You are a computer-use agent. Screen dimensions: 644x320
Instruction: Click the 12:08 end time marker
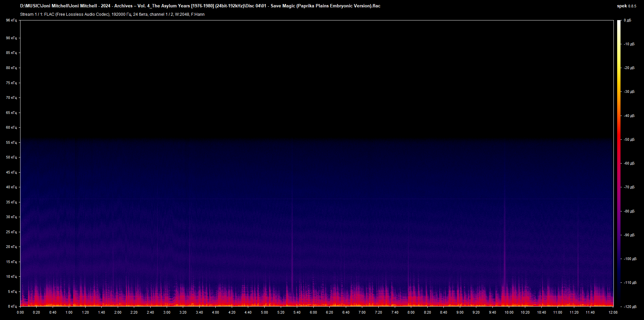point(613,312)
